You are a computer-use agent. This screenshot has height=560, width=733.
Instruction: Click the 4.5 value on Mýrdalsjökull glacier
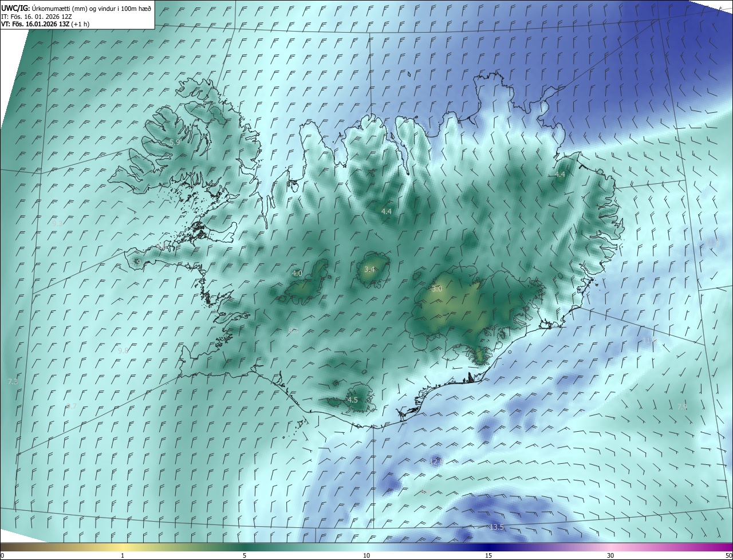(x=352, y=400)
